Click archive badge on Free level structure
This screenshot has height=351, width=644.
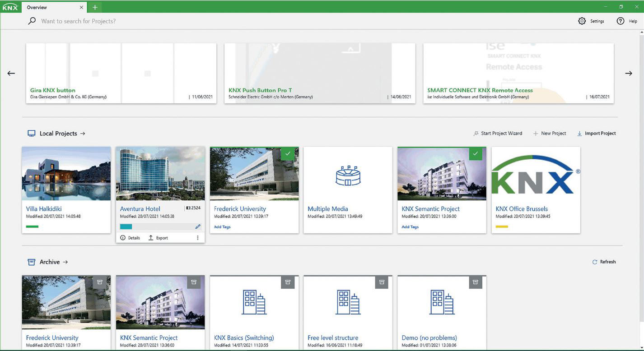pos(382,282)
